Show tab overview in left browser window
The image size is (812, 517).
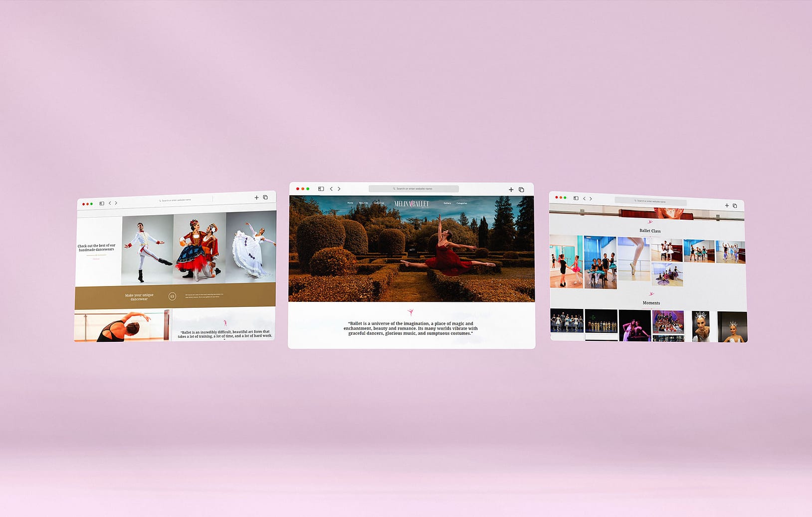(265, 198)
